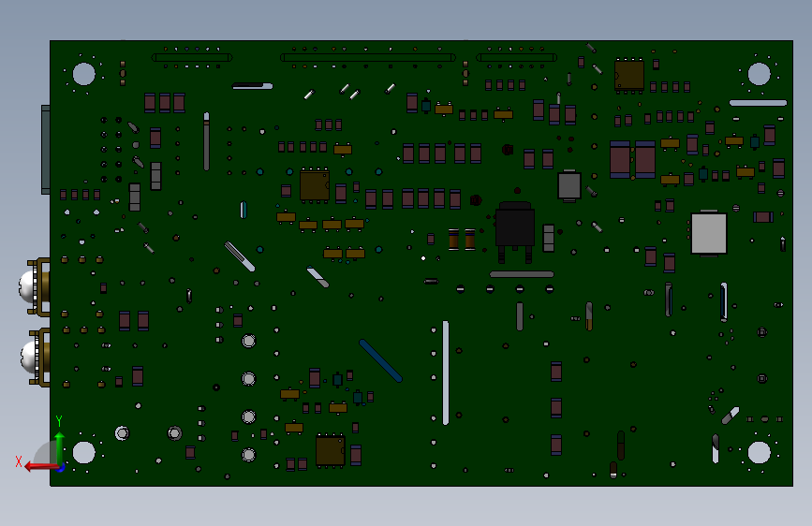Image resolution: width=812 pixels, height=526 pixels.
Task: Select the gray edge connector on the left side
Action: pos(46,150)
